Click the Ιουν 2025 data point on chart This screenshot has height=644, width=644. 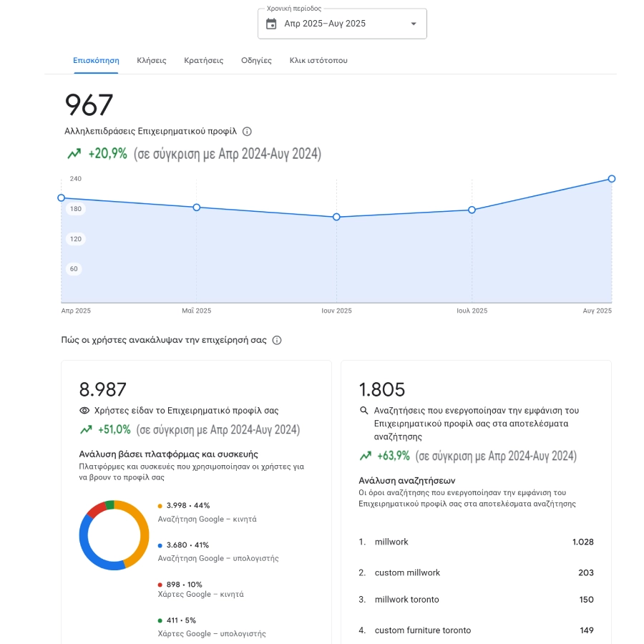[x=336, y=217]
